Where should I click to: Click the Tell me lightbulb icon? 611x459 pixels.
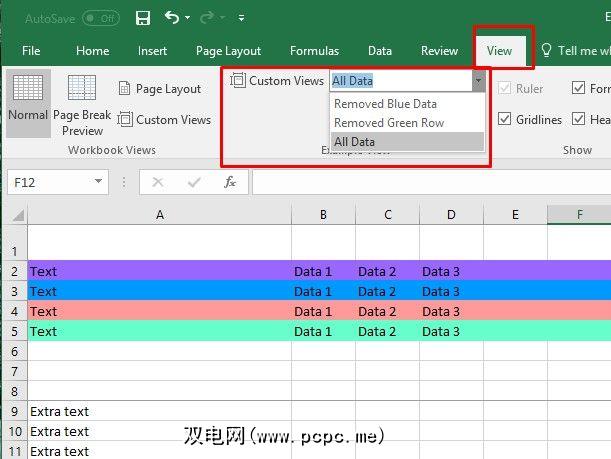[546, 51]
